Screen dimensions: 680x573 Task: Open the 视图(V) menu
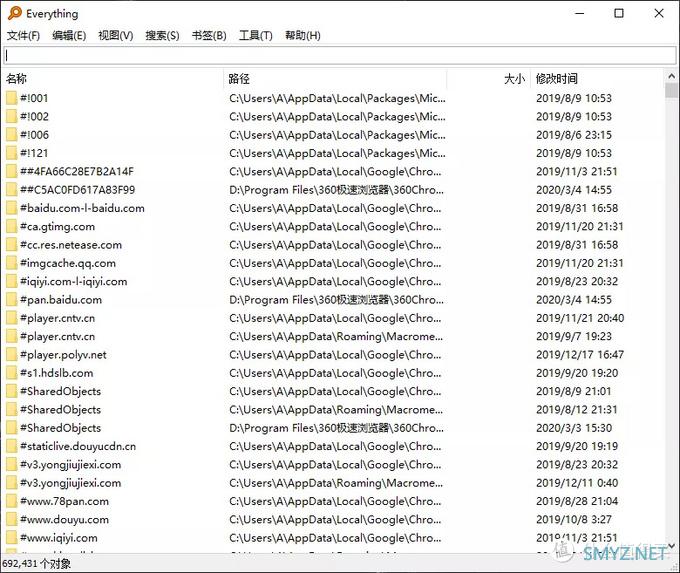pos(115,36)
